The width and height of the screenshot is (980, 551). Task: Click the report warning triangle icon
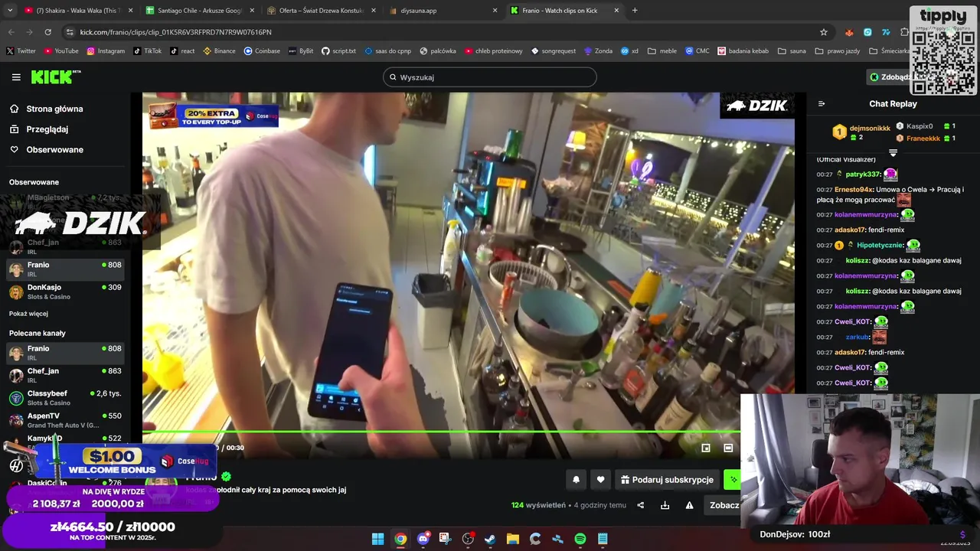click(x=690, y=505)
